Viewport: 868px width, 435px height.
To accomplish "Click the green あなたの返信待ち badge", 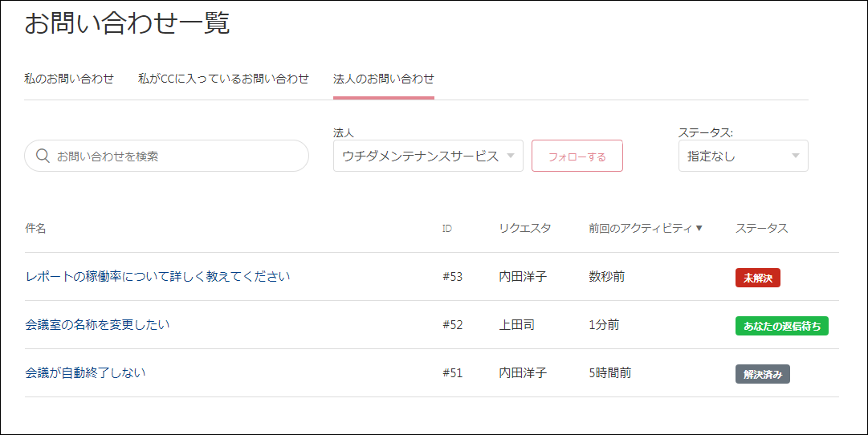I will click(781, 326).
